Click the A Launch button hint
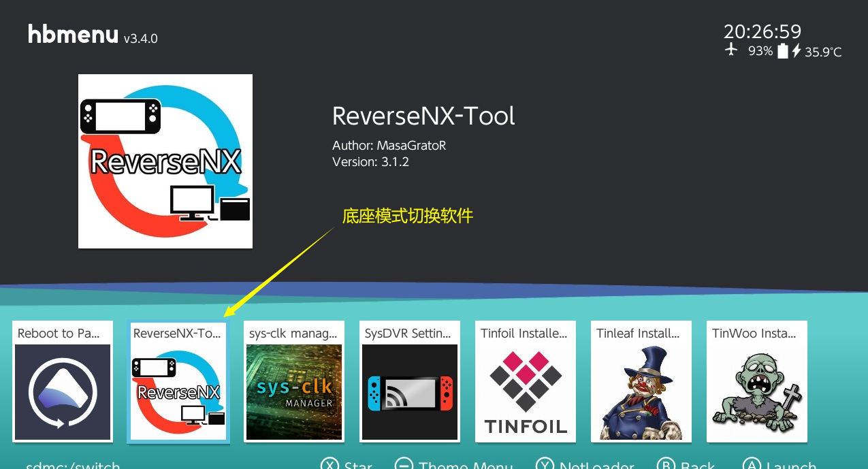868x469 pixels. click(779, 464)
